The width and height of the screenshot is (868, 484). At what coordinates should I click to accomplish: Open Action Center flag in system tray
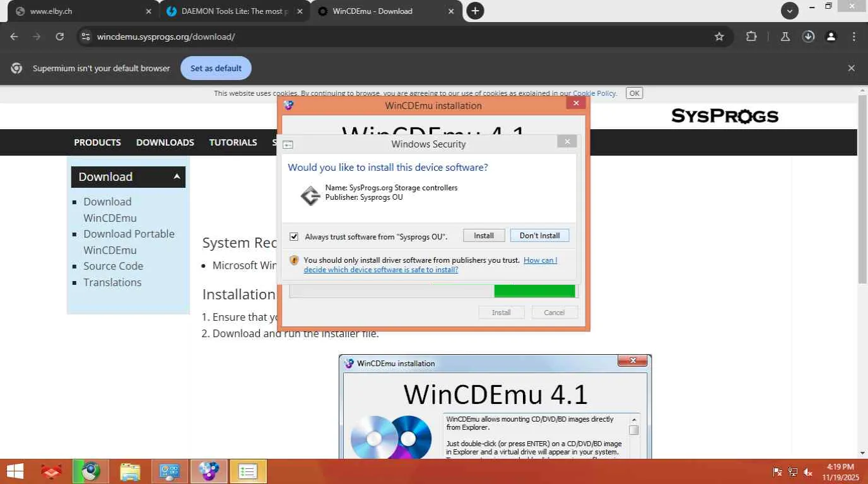point(778,472)
